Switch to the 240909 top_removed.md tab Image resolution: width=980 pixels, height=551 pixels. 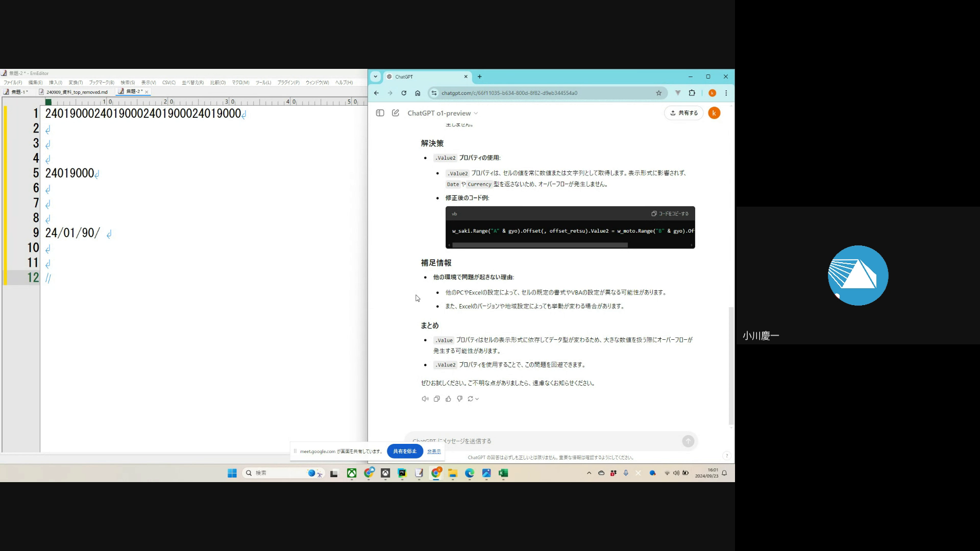click(x=77, y=92)
